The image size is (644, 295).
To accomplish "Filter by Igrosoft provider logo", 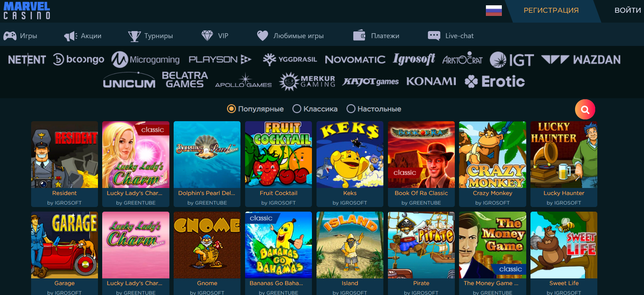I will pos(414,59).
